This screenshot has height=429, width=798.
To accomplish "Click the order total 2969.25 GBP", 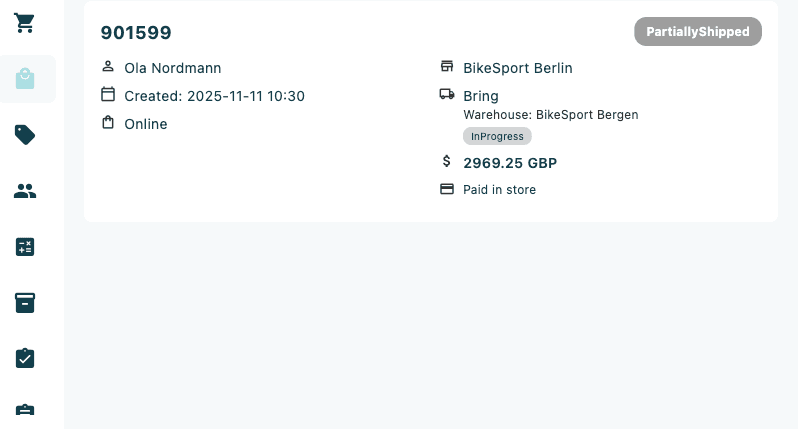I will pyautogui.click(x=510, y=163).
